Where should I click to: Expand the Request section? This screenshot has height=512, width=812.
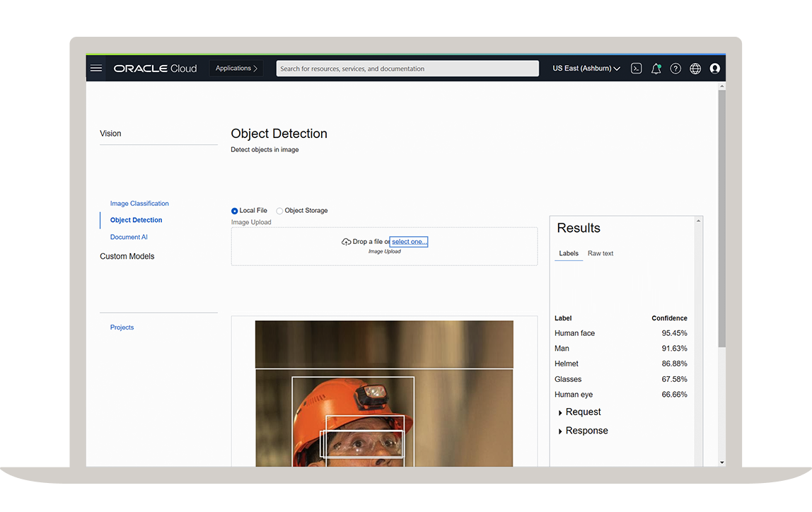click(582, 412)
